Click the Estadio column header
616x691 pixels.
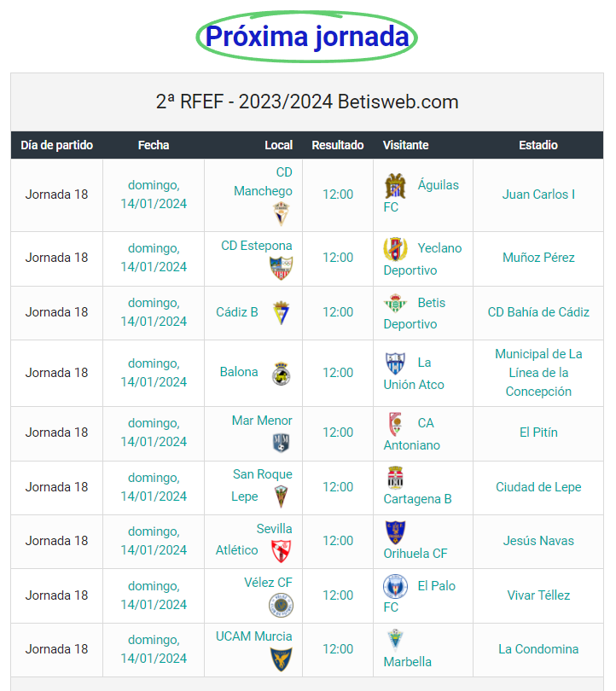pyautogui.click(x=538, y=145)
